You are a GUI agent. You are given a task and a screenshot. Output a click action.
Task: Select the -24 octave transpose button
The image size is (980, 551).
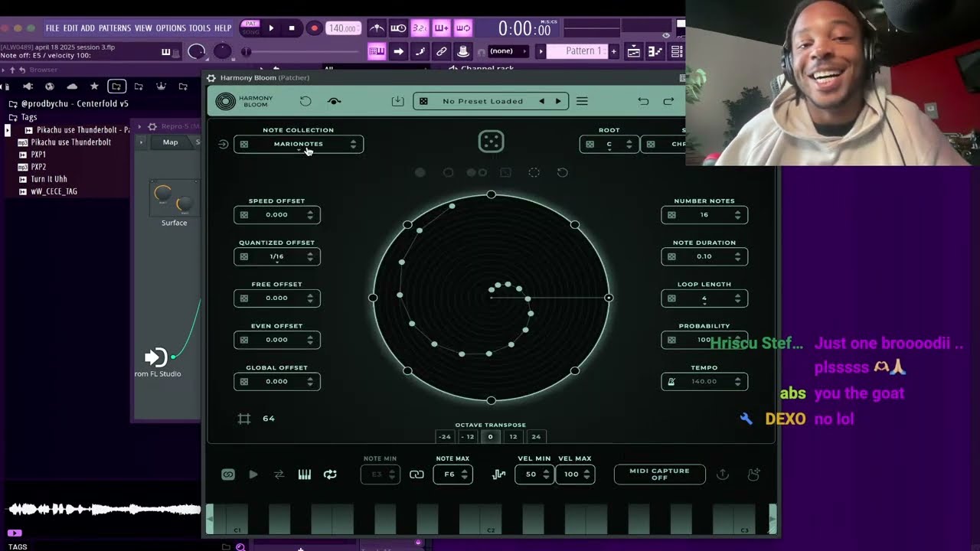pyautogui.click(x=444, y=436)
